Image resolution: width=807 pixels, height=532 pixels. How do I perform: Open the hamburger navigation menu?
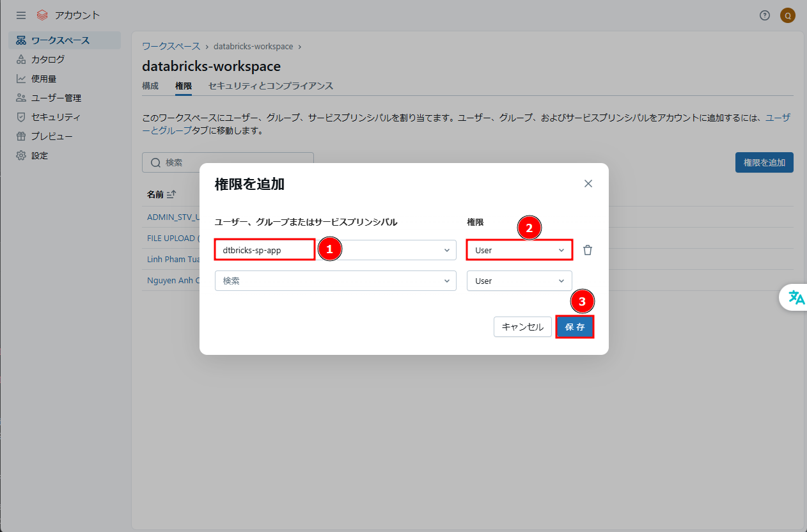pyautogui.click(x=21, y=15)
